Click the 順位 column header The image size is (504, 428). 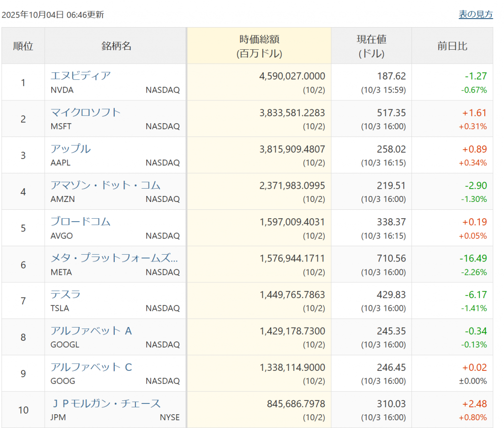23,46
